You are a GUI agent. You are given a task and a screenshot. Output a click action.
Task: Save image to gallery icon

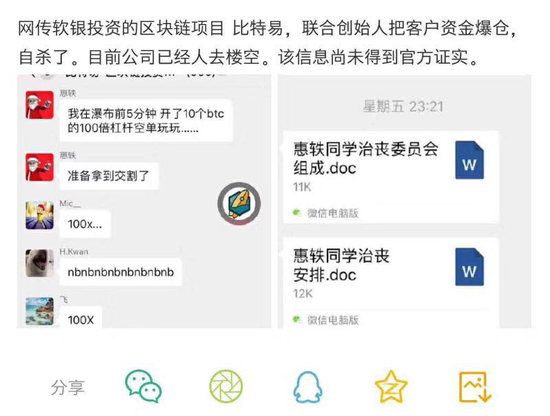[x=475, y=387]
